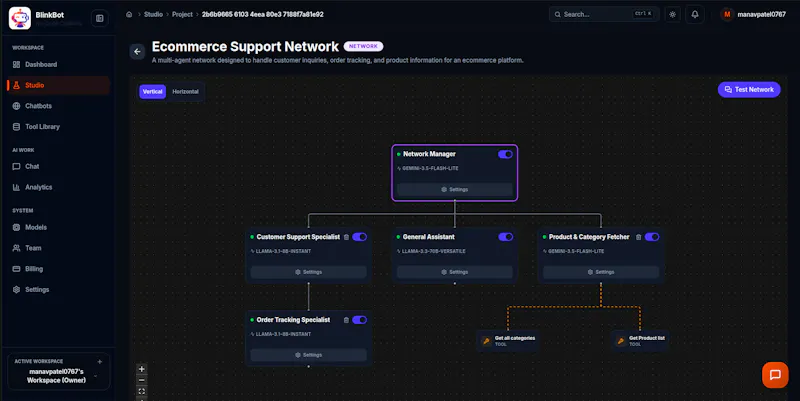Image resolution: width=800 pixels, height=401 pixels.
Task: Click the NETWORK badge
Action: 363,46
